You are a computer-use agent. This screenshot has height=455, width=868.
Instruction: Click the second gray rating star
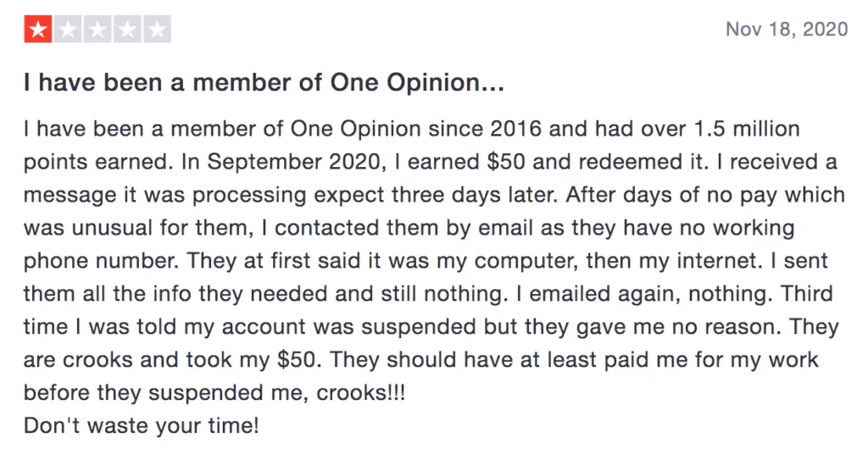[x=68, y=30]
